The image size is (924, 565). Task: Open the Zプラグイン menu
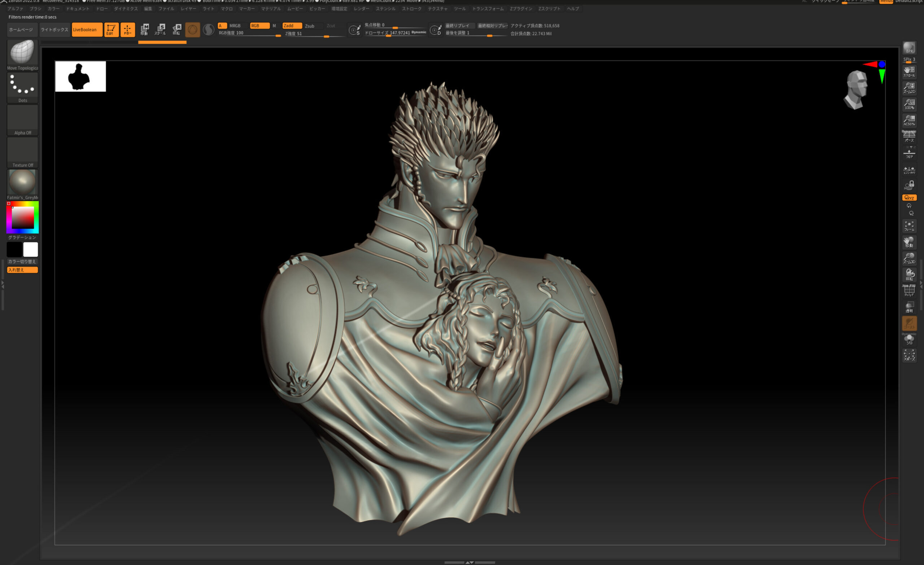click(521, 9)
